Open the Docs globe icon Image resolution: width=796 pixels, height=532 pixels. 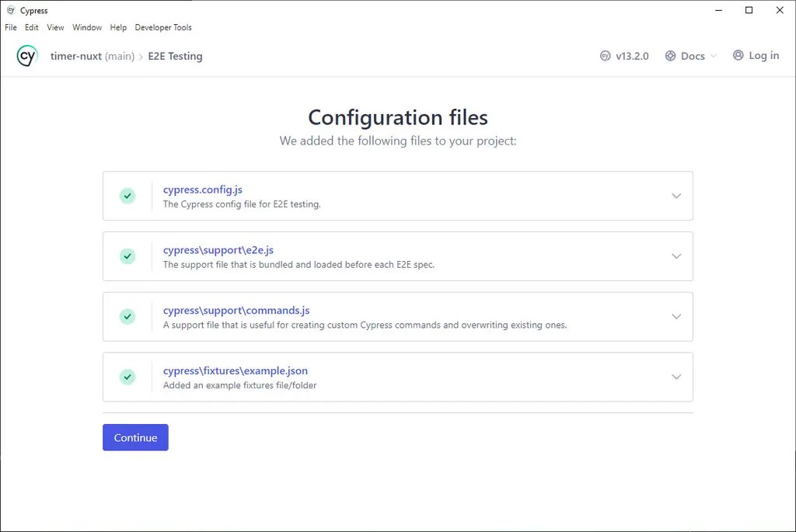(x=669, y=55)
